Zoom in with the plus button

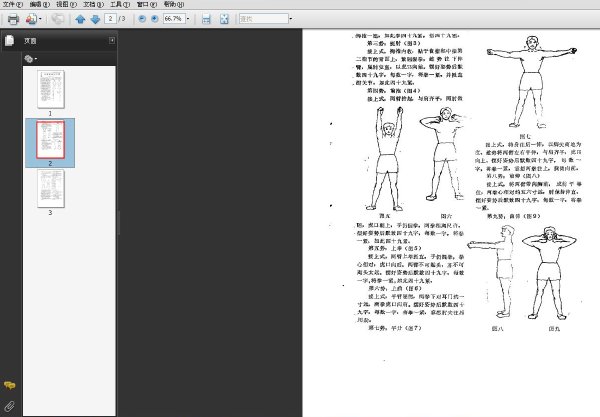tap(155, 18)
